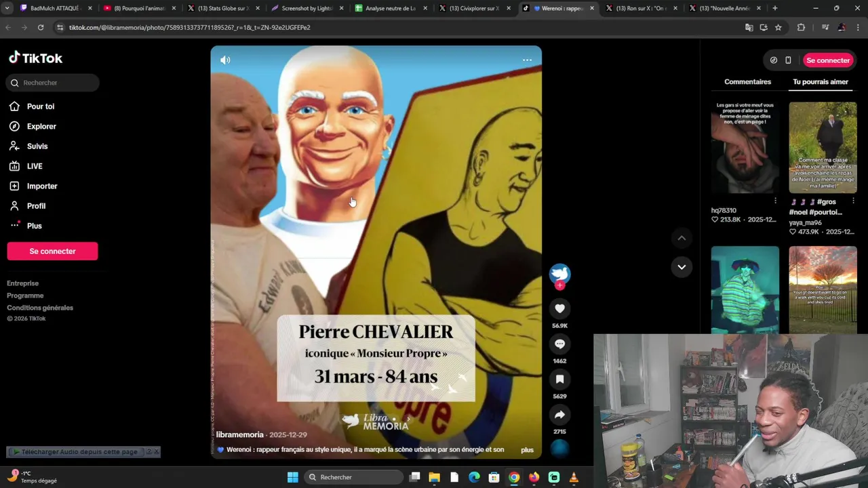868x488 pixels.
Task: Go to previous post with up arrow
Action: pyautogui.click(x=682, y=238)
